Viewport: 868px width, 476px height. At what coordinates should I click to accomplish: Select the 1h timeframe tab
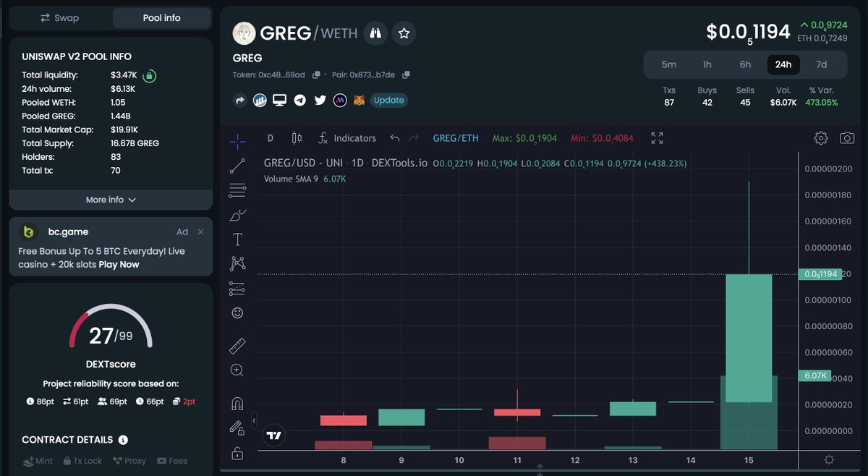pos(707,64)
